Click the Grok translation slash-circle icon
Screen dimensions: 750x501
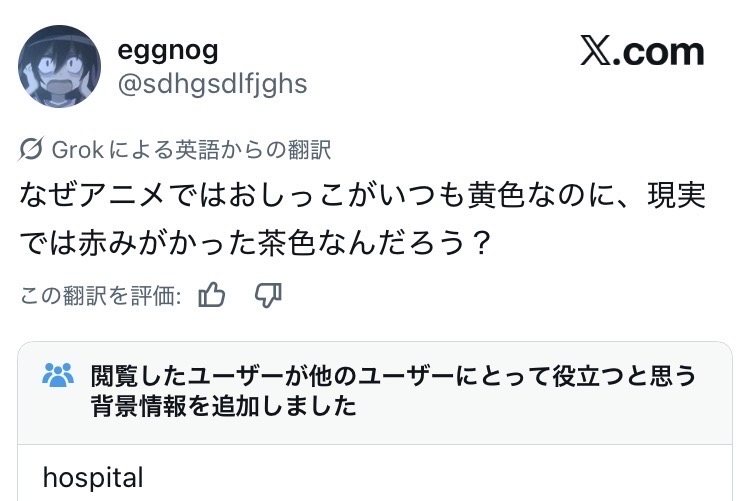(x=31, y=150)
